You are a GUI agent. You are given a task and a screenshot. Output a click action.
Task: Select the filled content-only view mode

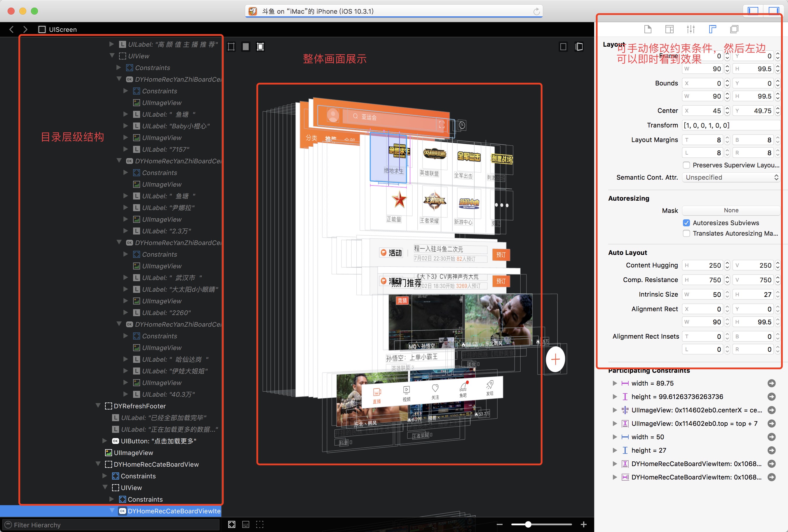coord(245,46)
